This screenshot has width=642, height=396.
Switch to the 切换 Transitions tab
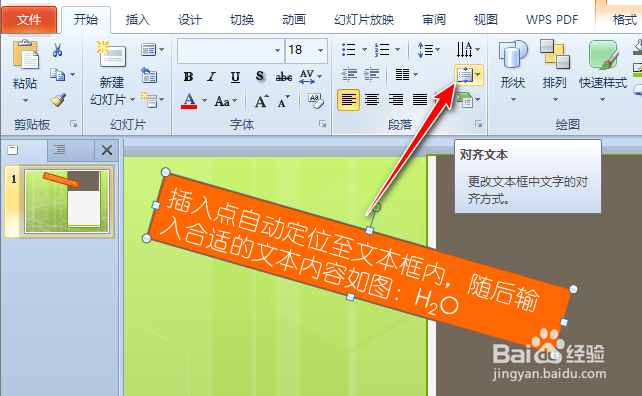[x=242, y=19]
